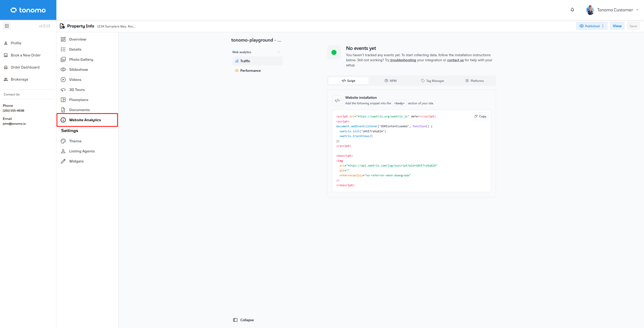Click the Details list icon

(x=63, y=49)
